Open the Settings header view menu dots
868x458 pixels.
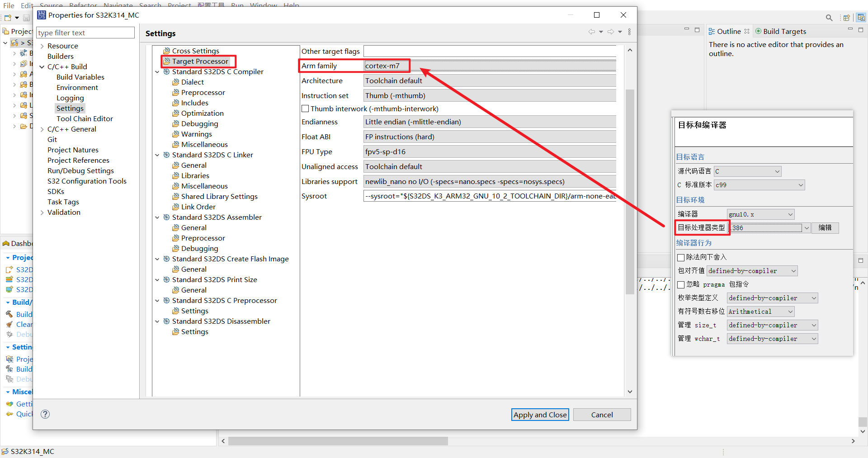(x=629, y=32)
